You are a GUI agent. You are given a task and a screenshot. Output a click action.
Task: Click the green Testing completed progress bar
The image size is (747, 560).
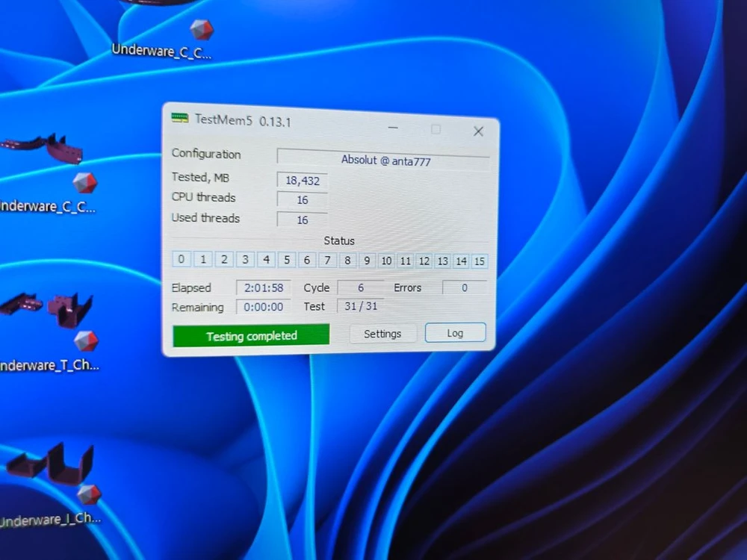(251, 336)
